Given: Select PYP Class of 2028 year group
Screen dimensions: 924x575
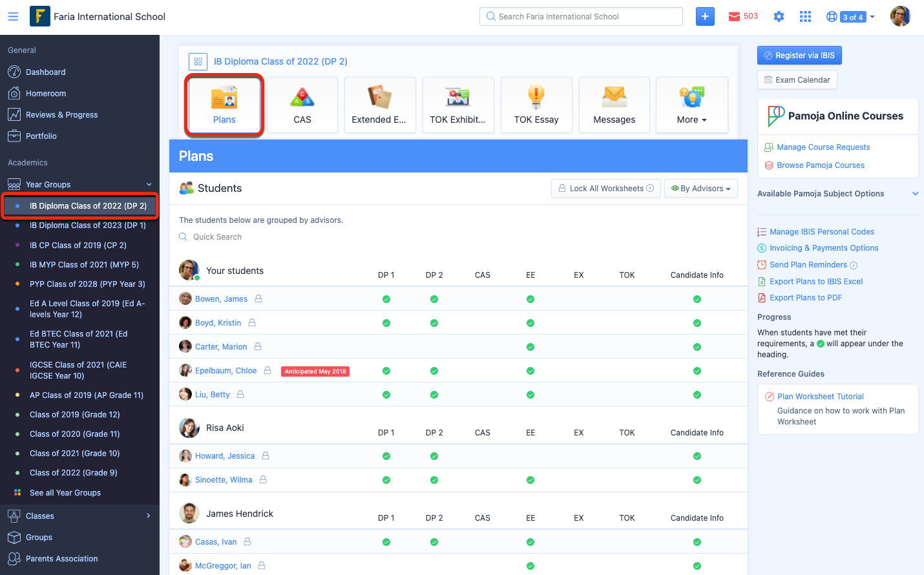Looking at the screenshot, I should 87,284.
